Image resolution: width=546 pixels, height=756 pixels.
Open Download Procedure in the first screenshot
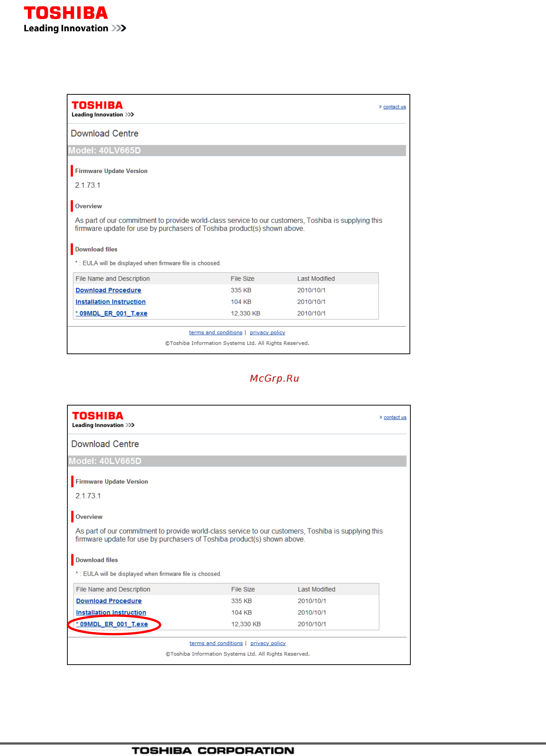pyautogui.click(x=108, y=290)
